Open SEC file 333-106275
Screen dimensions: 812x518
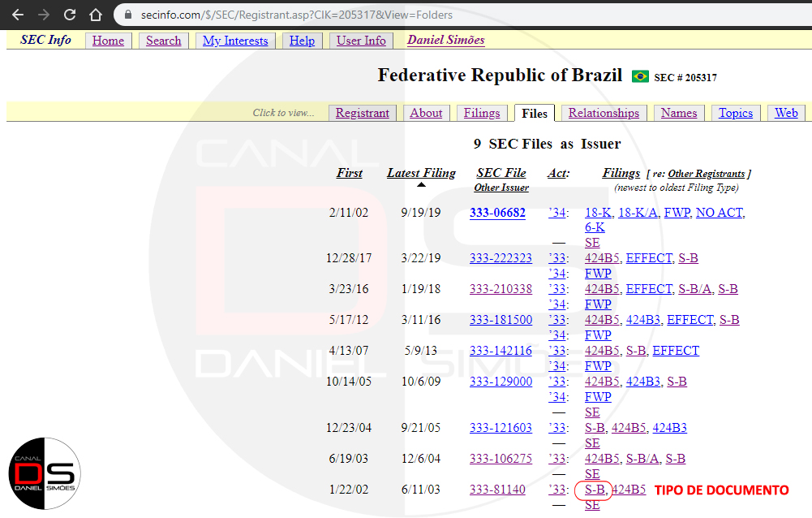[501, 459]
